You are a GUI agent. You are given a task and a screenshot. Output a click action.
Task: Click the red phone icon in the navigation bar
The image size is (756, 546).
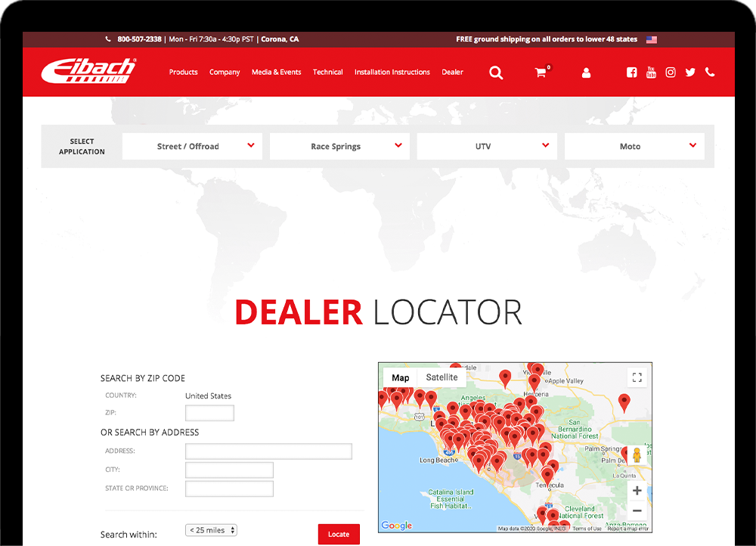[710, 72]
